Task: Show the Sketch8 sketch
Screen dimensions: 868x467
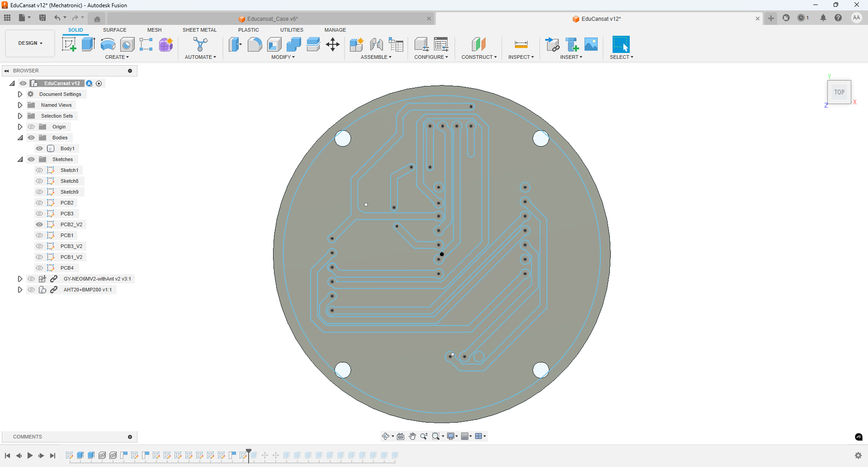Action: coord(39,181)
